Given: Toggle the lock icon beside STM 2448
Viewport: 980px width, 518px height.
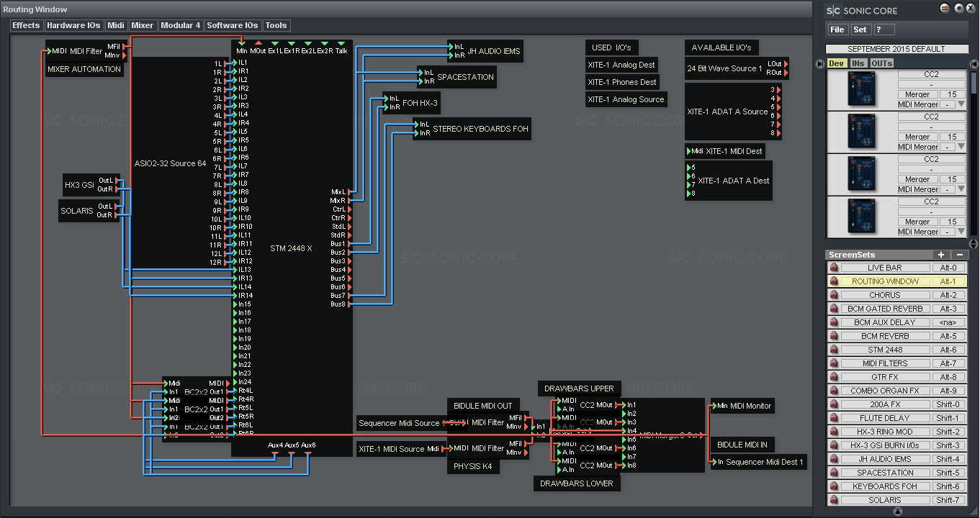Looking at the screenshot, I should 834,350.
